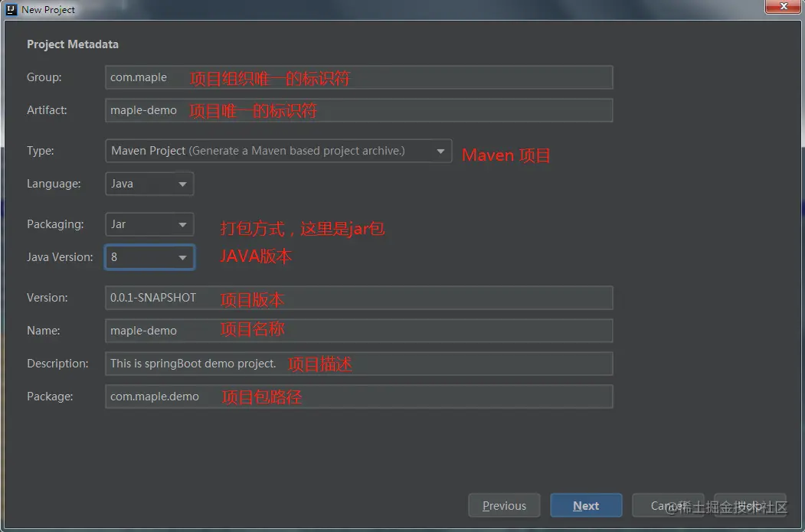Open the Type dropdown for Maven Project

point(279,151)
